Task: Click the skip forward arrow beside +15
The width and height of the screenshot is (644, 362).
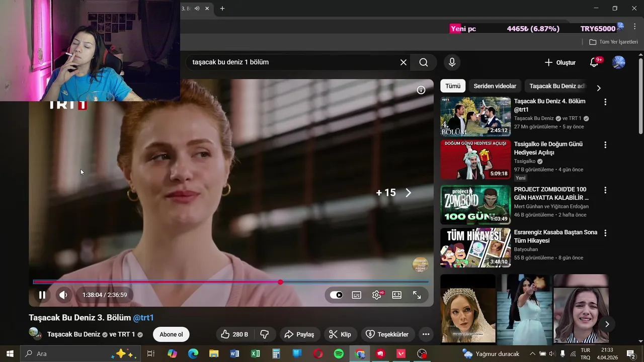Action: (x=408, y=193)
